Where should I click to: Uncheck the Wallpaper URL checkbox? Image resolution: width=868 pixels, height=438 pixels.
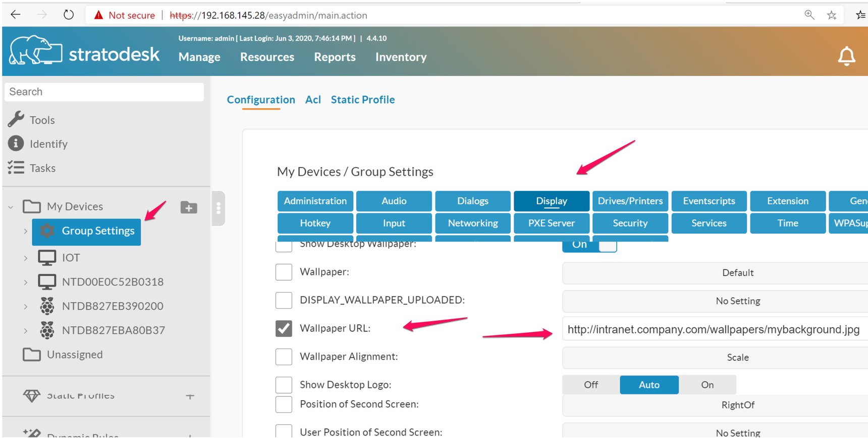click(284, 328)
